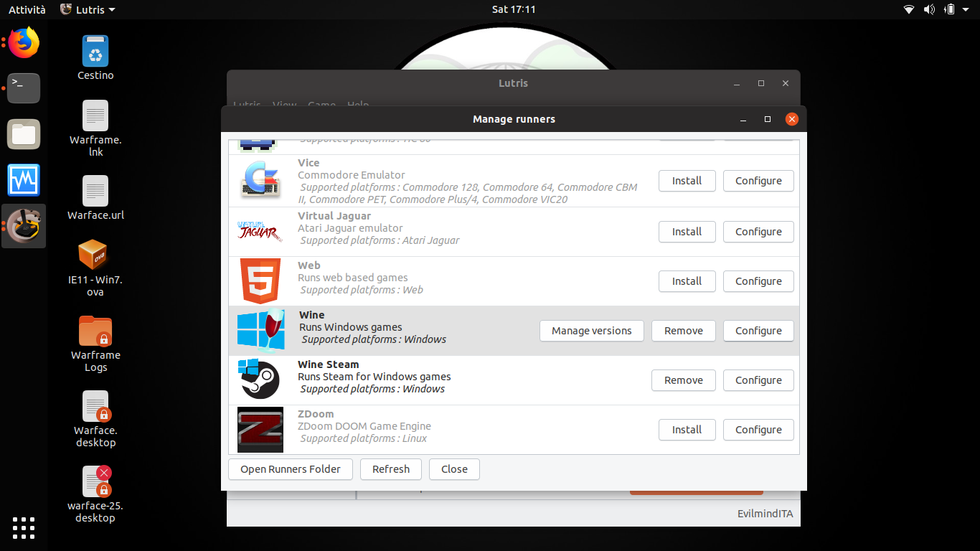Open Terminal from the dock
Image resolution: width=980 pixels, height=551 pixels.
point(24,88)
